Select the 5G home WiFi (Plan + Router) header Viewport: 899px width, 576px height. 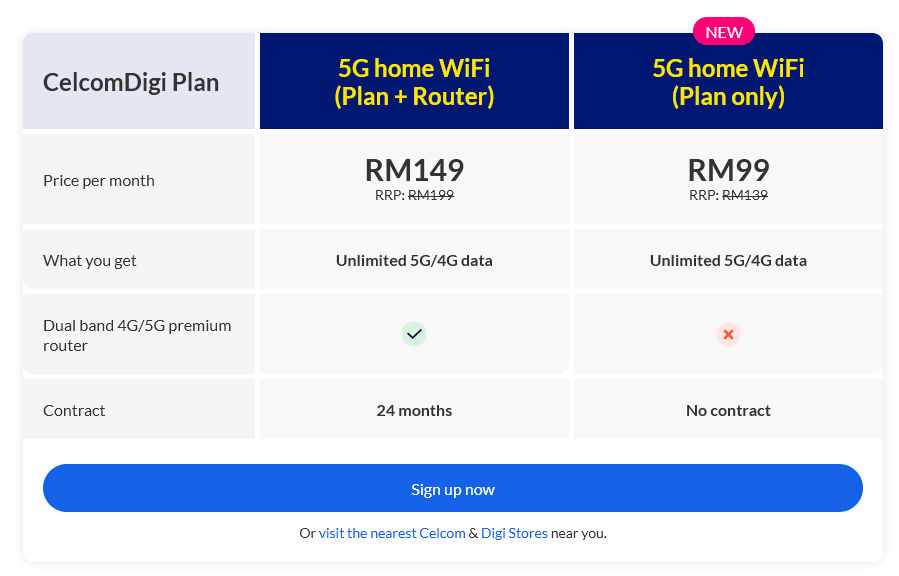[x=414, y=81]
